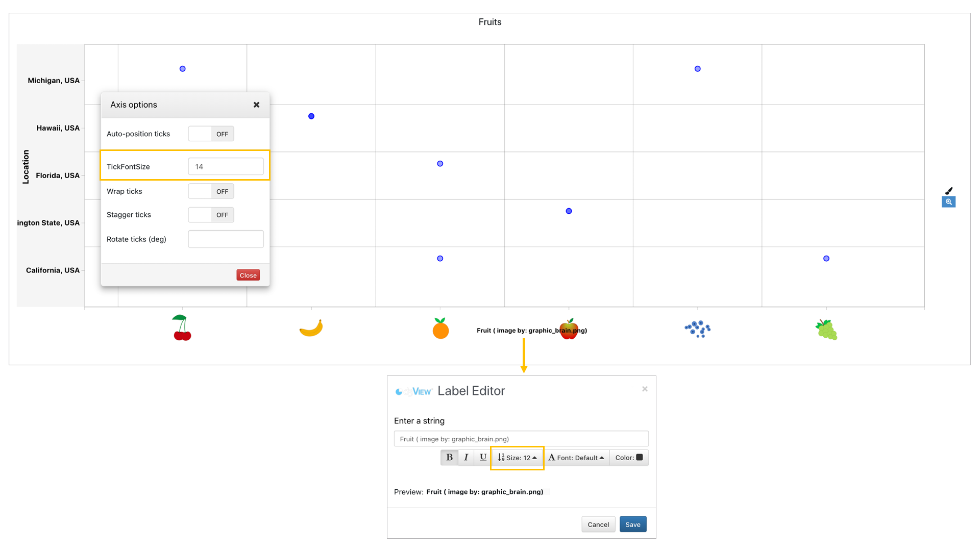The height and width of the screenshot is (551, 980).
Task: Toggle Underline formatting button
Action: point(483,458)
